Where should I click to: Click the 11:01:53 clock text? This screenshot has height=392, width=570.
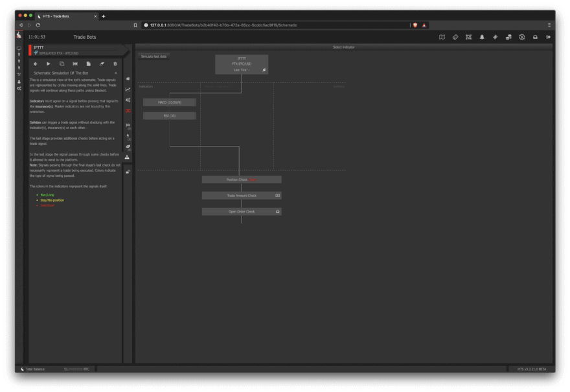(37, 37)
